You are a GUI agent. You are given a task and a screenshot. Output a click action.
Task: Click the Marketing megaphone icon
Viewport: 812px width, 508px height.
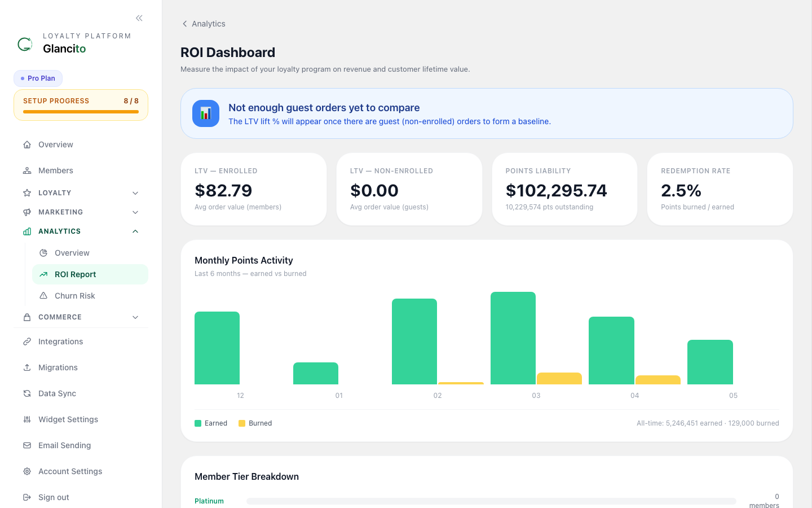pos(27,212)
